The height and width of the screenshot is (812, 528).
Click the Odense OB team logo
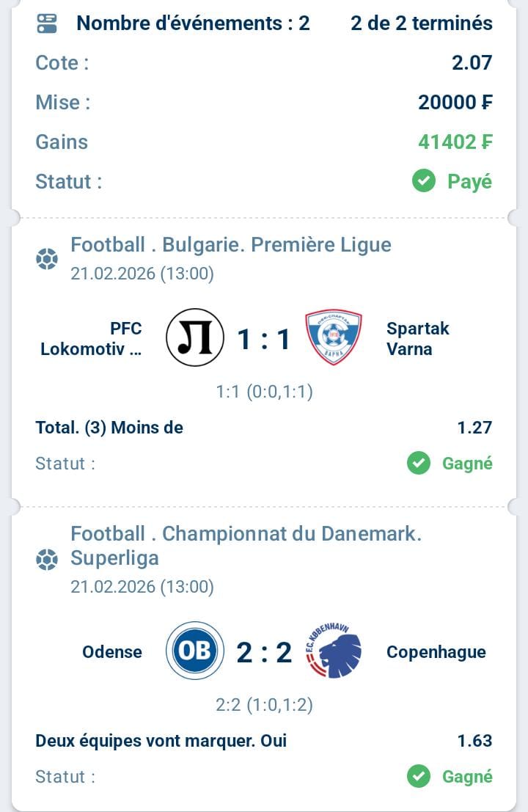click(194, 651)
